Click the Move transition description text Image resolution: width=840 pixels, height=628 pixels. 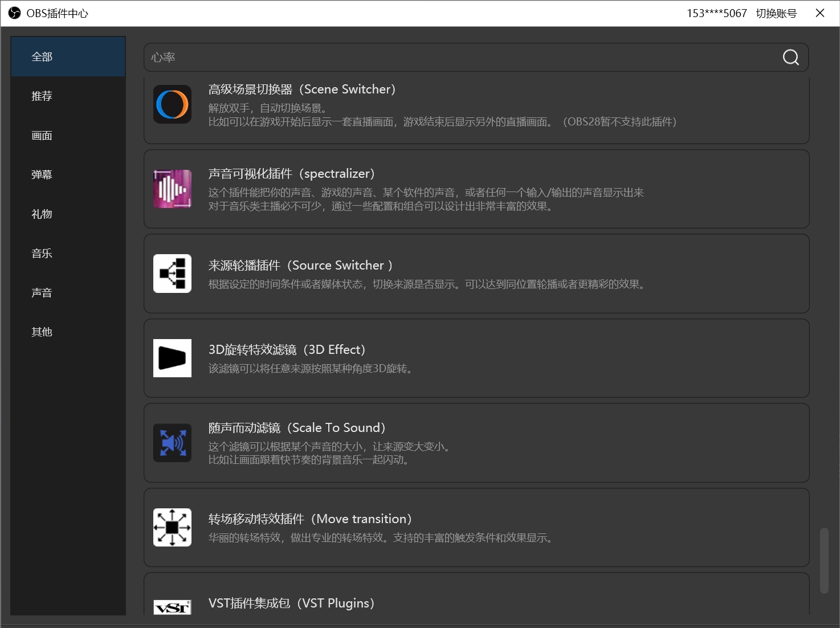381,537
